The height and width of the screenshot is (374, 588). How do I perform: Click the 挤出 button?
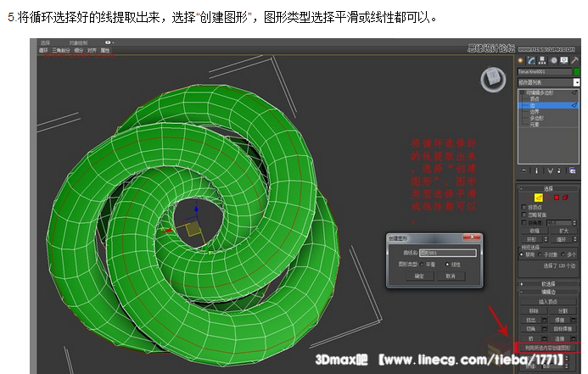click(x=531, y=320)
